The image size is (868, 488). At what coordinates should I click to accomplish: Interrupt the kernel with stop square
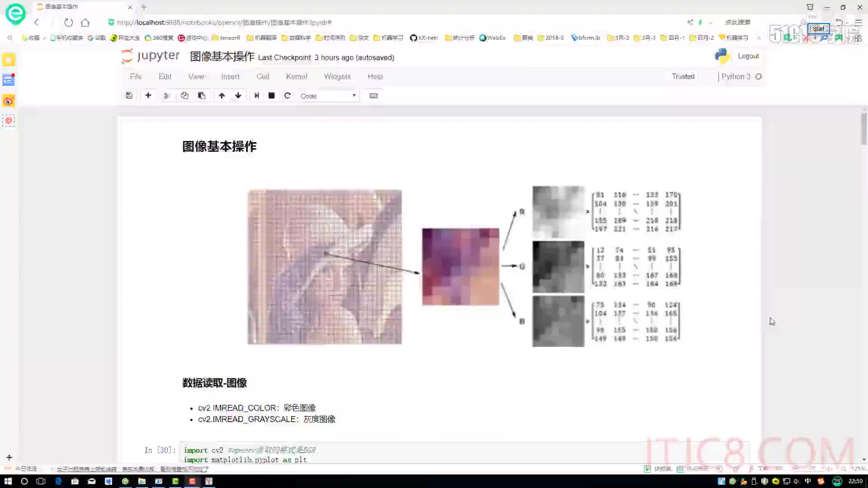coord(272,96)
